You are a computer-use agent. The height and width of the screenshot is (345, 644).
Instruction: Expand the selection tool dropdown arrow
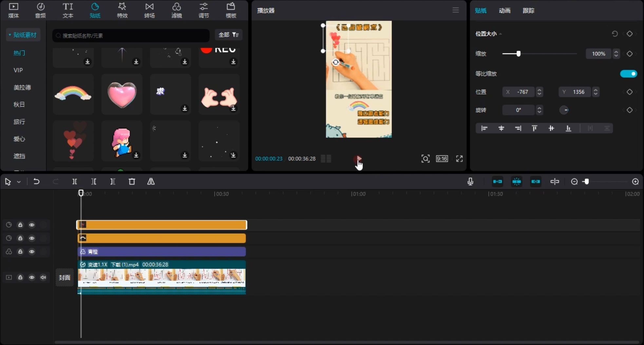[19, 182]
